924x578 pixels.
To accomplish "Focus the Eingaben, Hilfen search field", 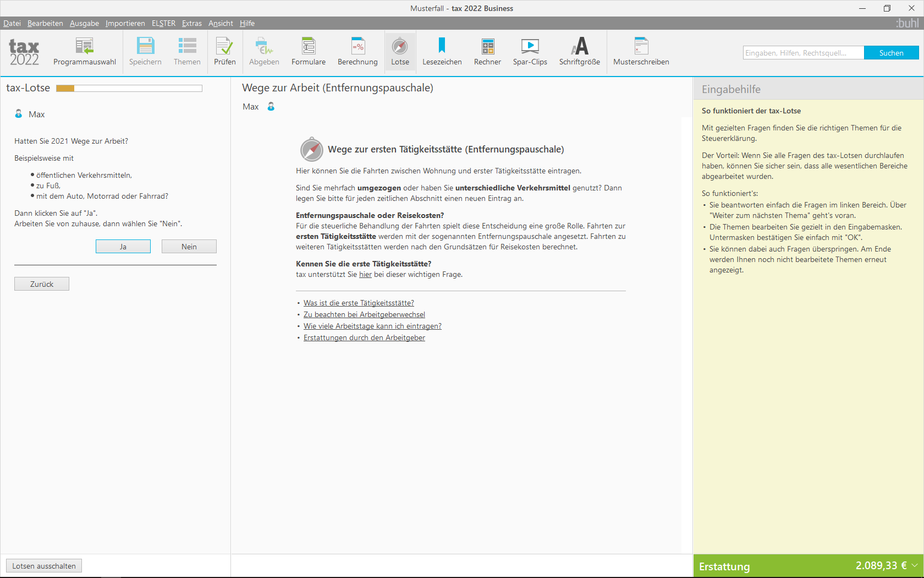I will tap(804, 53).
